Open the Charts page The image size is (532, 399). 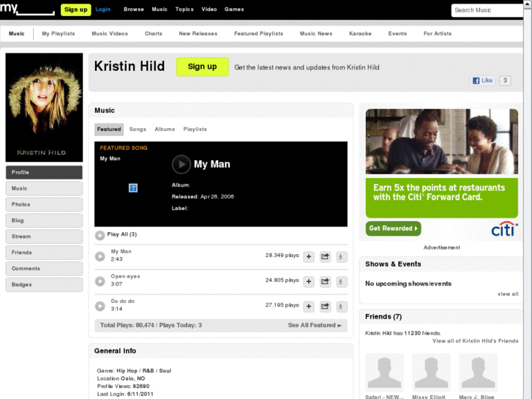(x=154, y=34)
